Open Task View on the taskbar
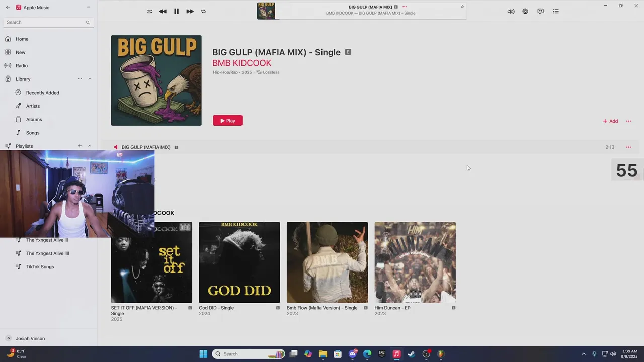This screenshot has height=362, width=644. point(294,354)
